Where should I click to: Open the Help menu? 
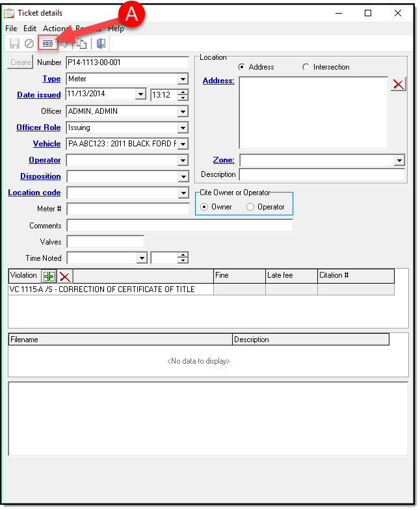click(x=116, y=29)
